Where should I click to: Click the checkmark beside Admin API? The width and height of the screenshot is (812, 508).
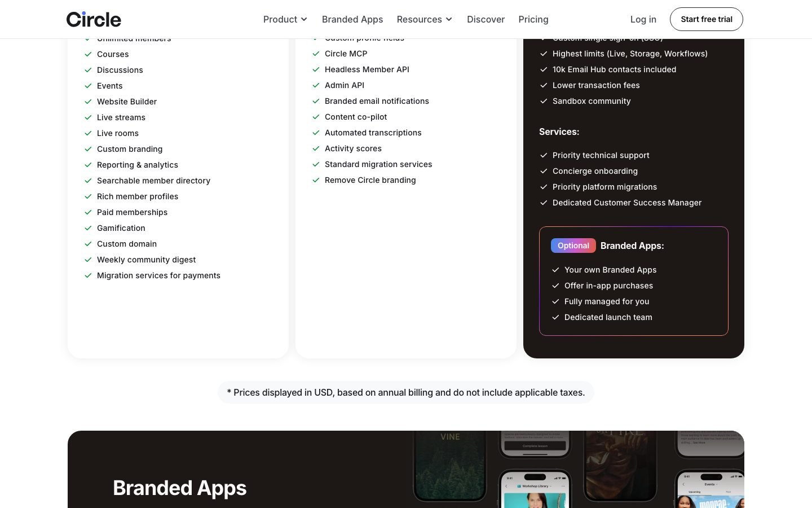coord(316,85)
